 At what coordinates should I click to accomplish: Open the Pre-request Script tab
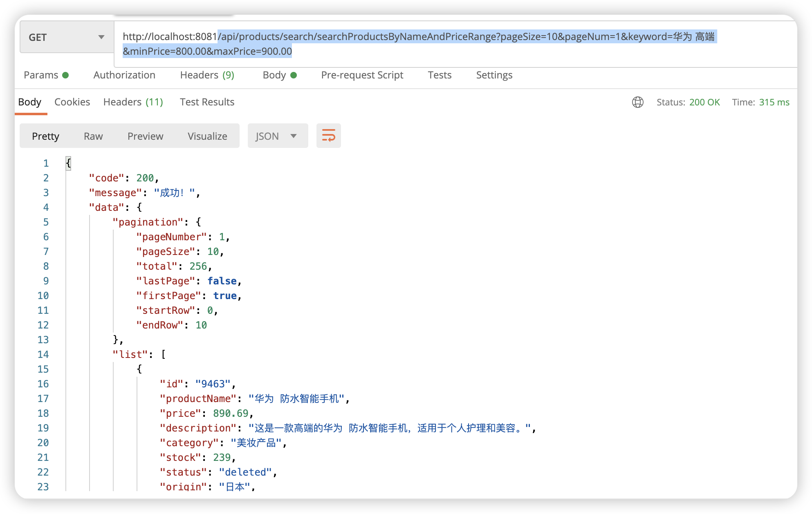(362, 75)
